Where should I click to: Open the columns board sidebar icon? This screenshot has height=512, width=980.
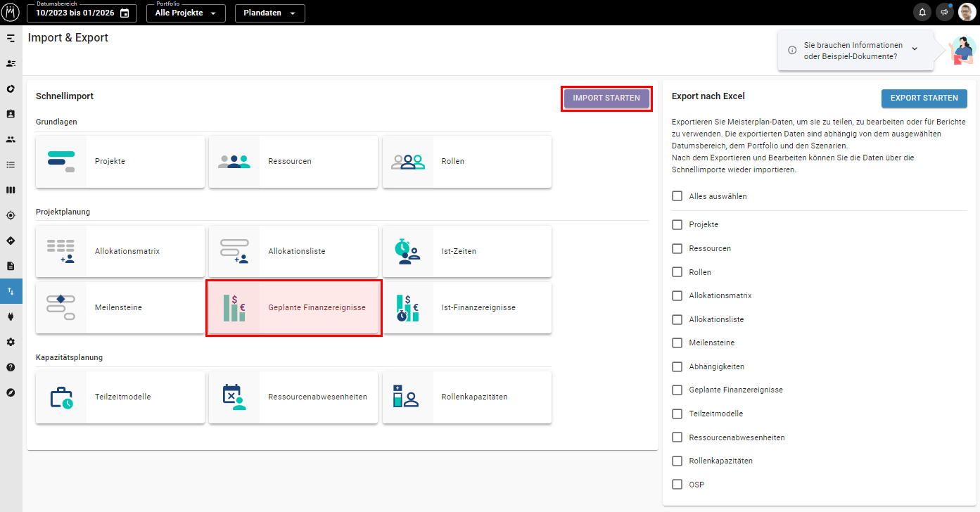click(x=11, y=190)
